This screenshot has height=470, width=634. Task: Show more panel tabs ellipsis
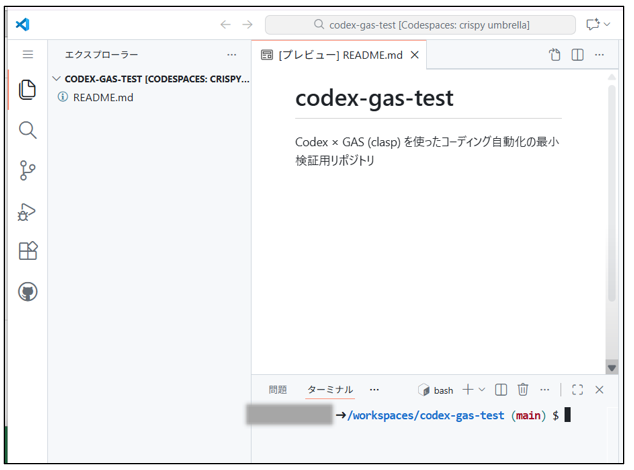[374, 390]
